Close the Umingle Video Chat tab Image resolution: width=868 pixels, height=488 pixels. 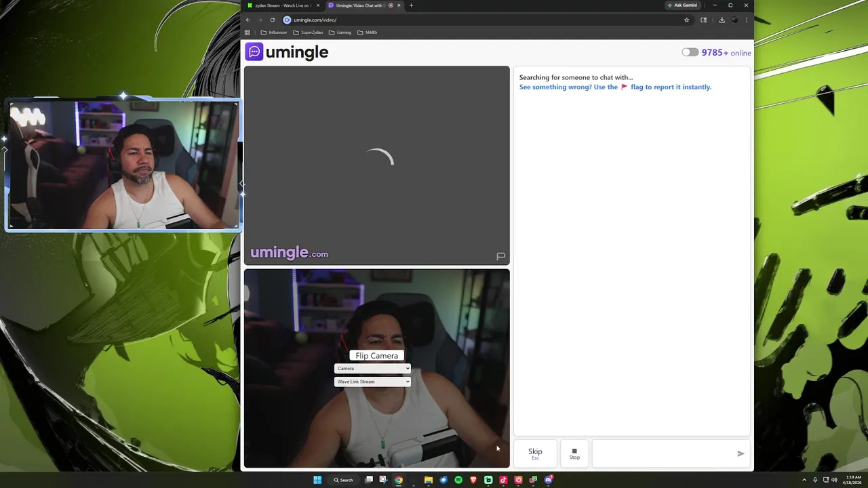(399, 5)
